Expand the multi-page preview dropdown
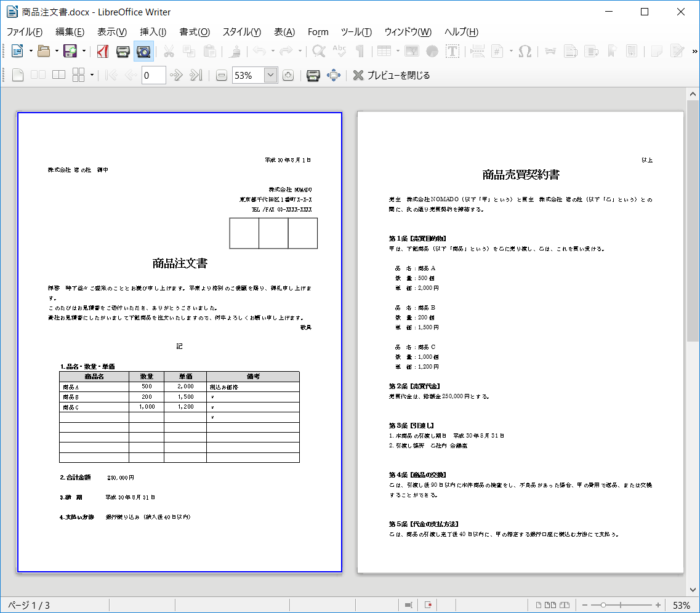This screenshot has height=613, width=700. click(91, 74)
